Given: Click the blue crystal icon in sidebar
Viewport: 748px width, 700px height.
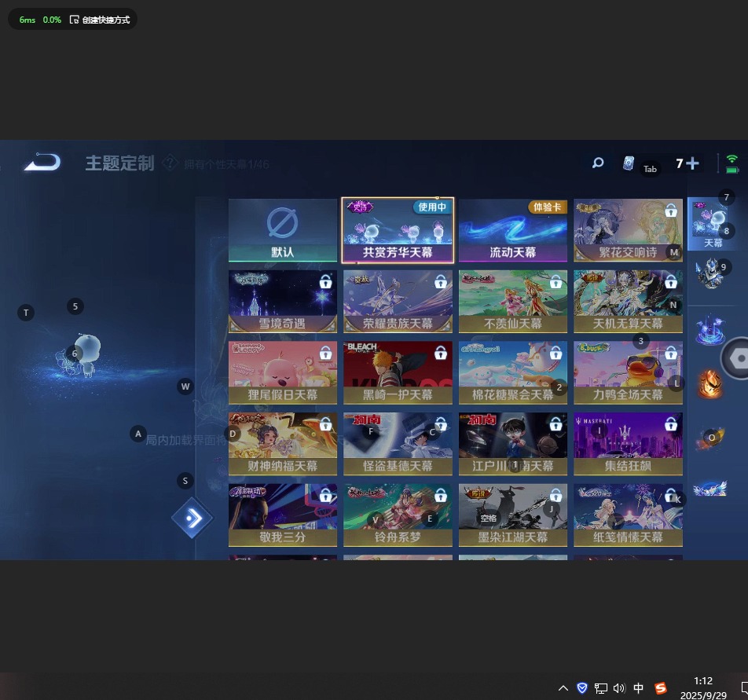Looking at the screenshot, I should [709, 328].
